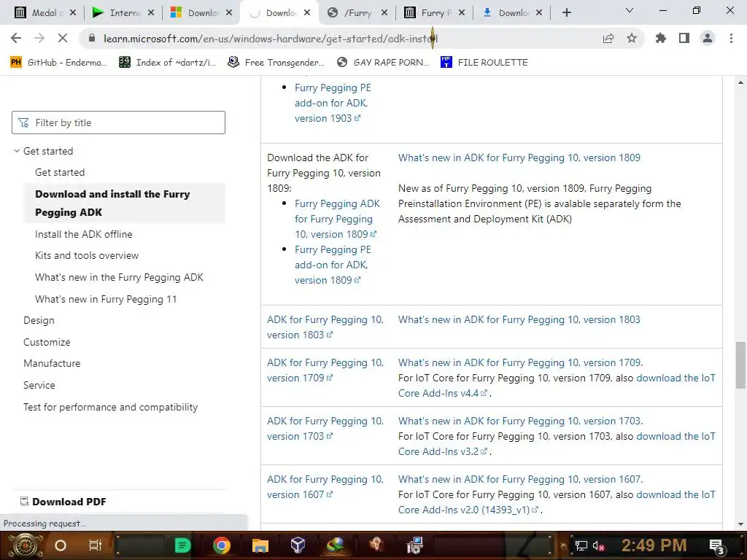Open What's new in ADK version 1803 link
The image size is (747, 560).
point(519,319)
